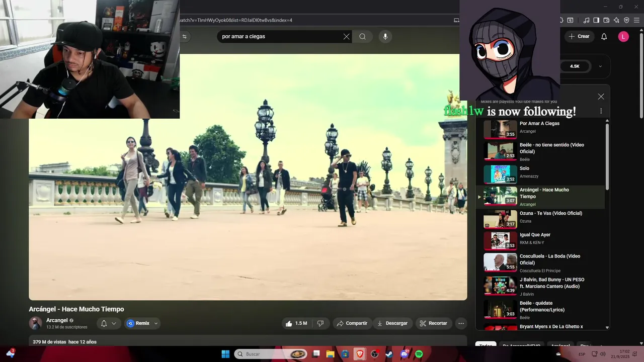Dislike the video
This screenshot has width=644, height=362.
click(x=320, y=323)
